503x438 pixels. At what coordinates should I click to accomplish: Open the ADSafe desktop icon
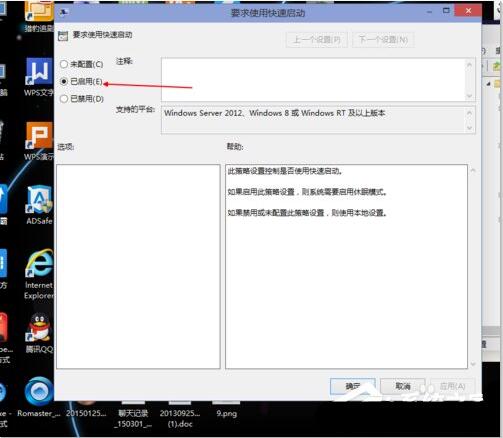[x=39, y=205]
